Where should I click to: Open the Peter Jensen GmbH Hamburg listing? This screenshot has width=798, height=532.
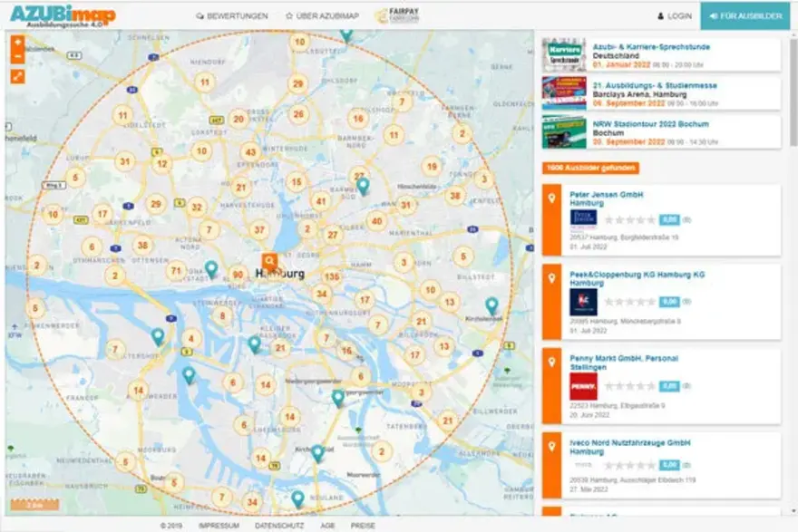pos(606,198)
